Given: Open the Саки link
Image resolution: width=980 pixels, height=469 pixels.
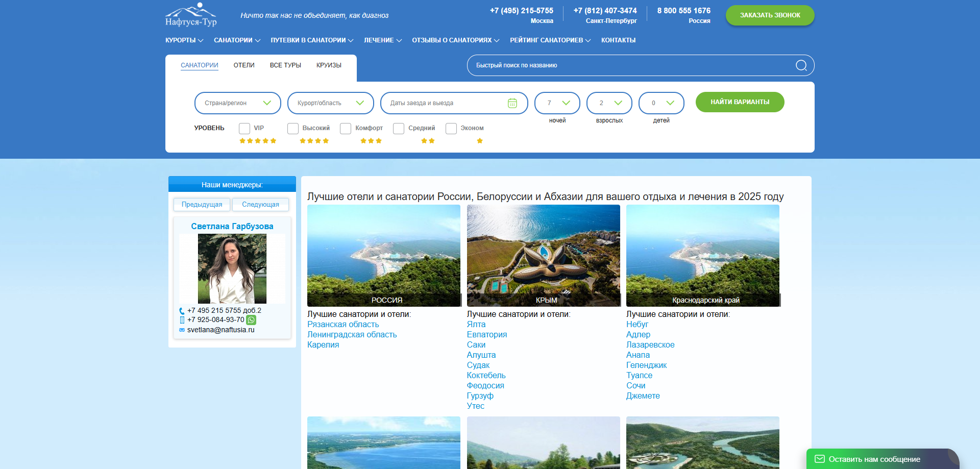Looking at the screenshot, I should (x=476, y=345).
